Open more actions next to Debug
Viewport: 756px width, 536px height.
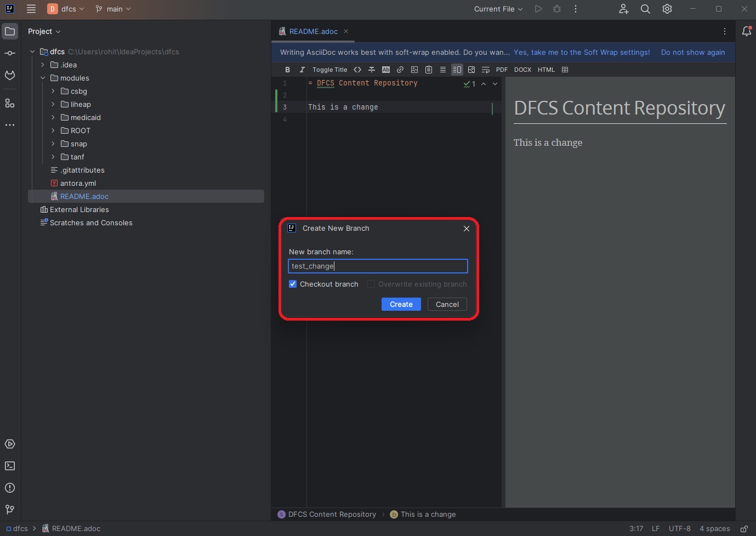576,9
